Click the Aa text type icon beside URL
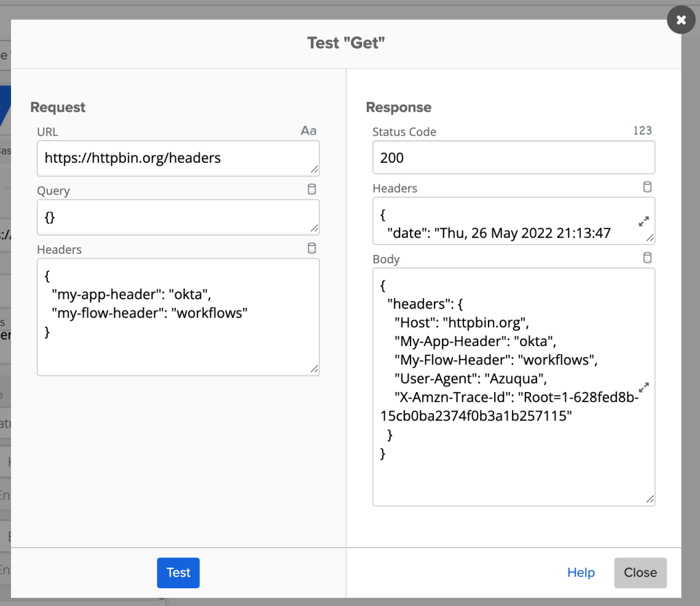The height and width of the screenshot is (606, 700). [309, 131]
